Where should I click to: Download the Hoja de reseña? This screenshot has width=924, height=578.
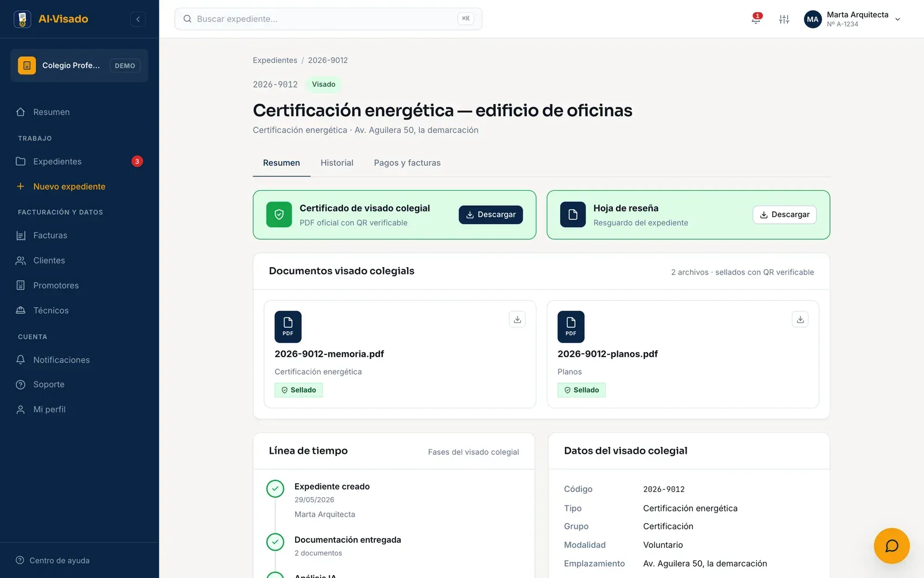coord(784,214)
